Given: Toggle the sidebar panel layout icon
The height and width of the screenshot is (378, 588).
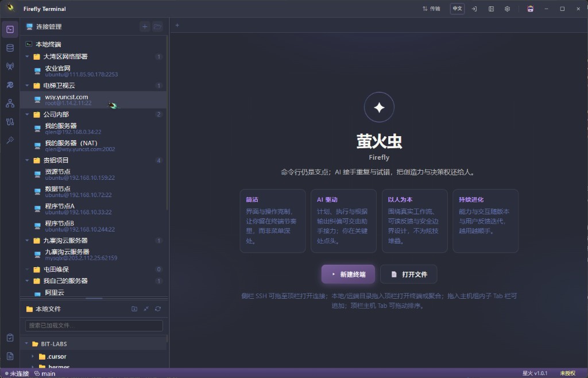Looking at the screenshot, I should point(492,9).
